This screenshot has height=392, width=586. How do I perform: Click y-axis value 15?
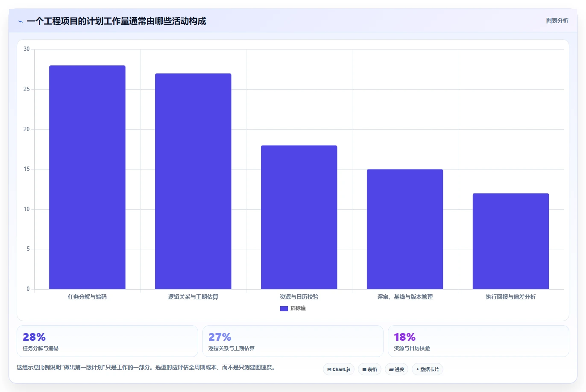click(27, 169)
